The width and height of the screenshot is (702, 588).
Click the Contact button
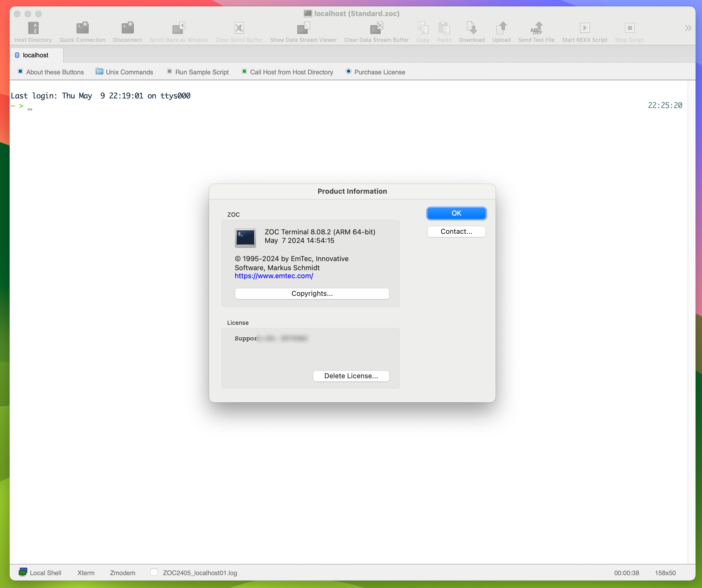[457, 232]
